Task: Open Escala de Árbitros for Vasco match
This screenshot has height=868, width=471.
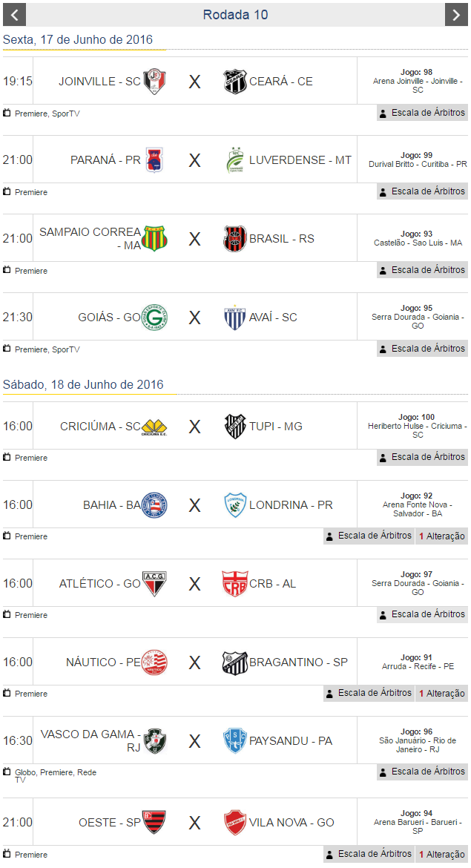Action: pyautogui.click(x=422, y=772)
